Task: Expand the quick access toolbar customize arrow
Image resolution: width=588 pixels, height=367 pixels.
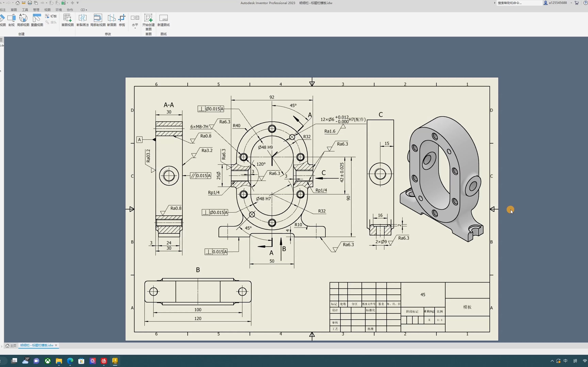Action: pos(78,3)
